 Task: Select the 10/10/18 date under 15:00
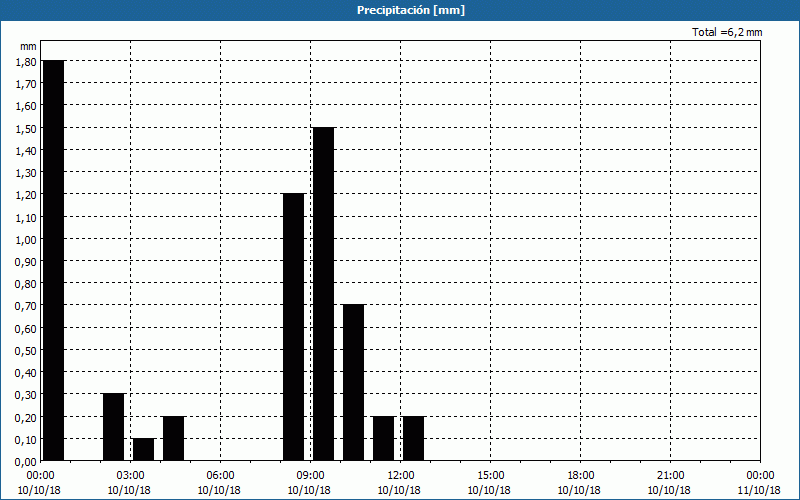click(x=489, y=490)
